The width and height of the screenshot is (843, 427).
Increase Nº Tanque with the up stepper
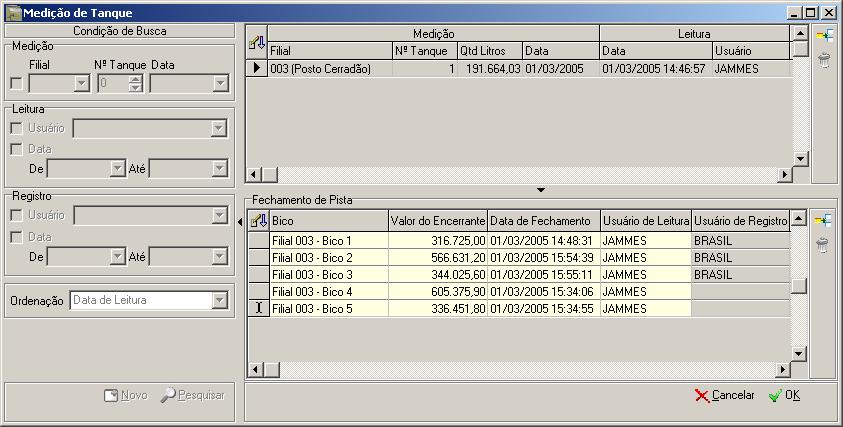tap(136, 80)
